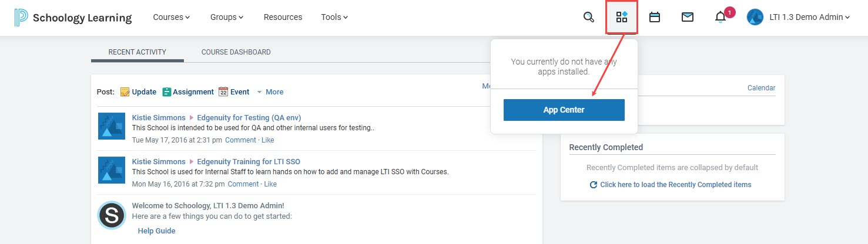Open Resources in the top navigation
The image size is (868, 244).
(283, 17)
